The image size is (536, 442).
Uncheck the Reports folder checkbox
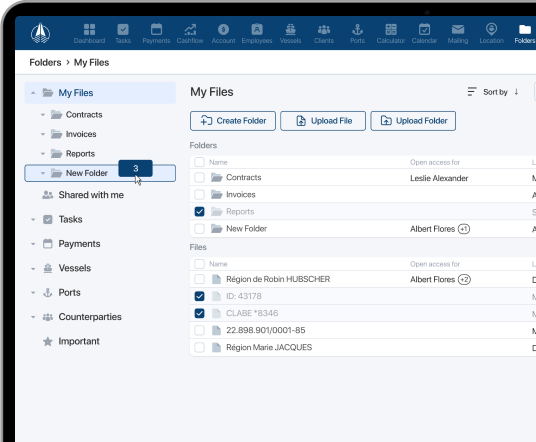coord(199,212)
